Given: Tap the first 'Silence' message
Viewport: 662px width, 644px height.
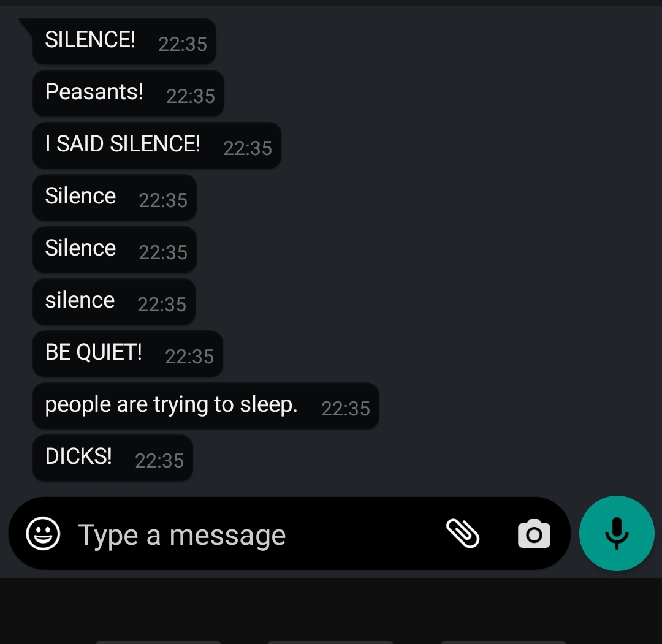Looking at the screenshot, I should [115, 197].
